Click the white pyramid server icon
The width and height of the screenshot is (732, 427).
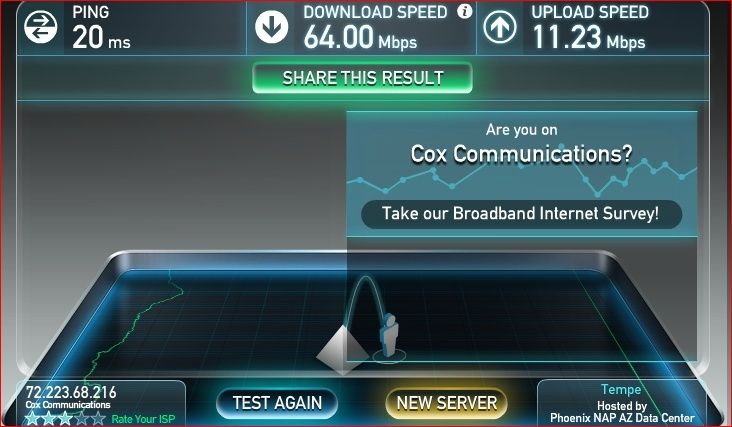(x=343, y=350)
